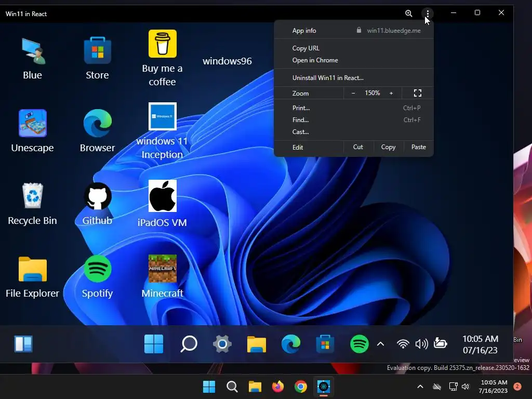Increase zoom with plus button
Image resolution: width=532 pixels, height=399 pixels.
pos(391,93)
